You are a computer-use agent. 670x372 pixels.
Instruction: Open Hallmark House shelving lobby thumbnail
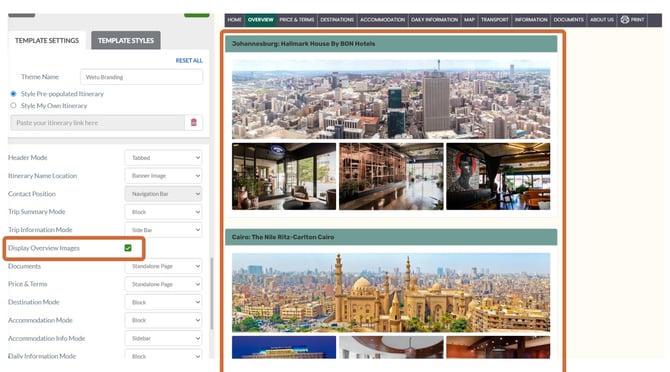click(x=391, y=176)
